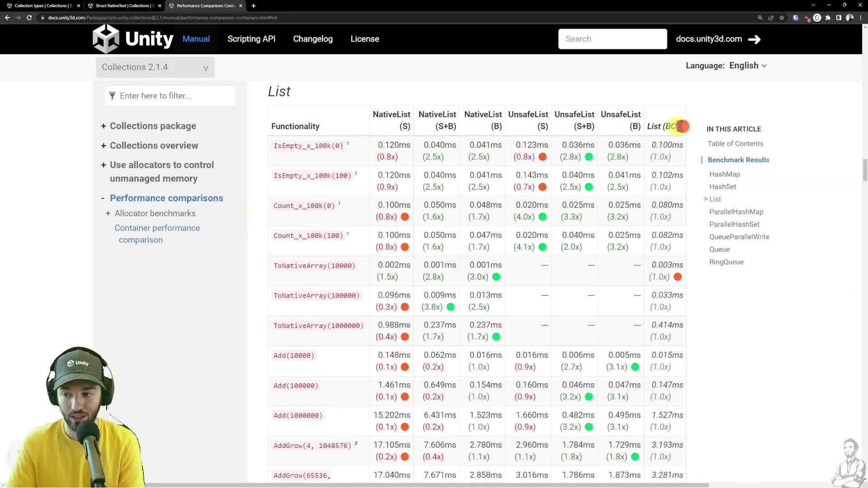Collapse the Performance comparisons section
Viewport: 868px width, 488px height.
click(x=103, y=198)
